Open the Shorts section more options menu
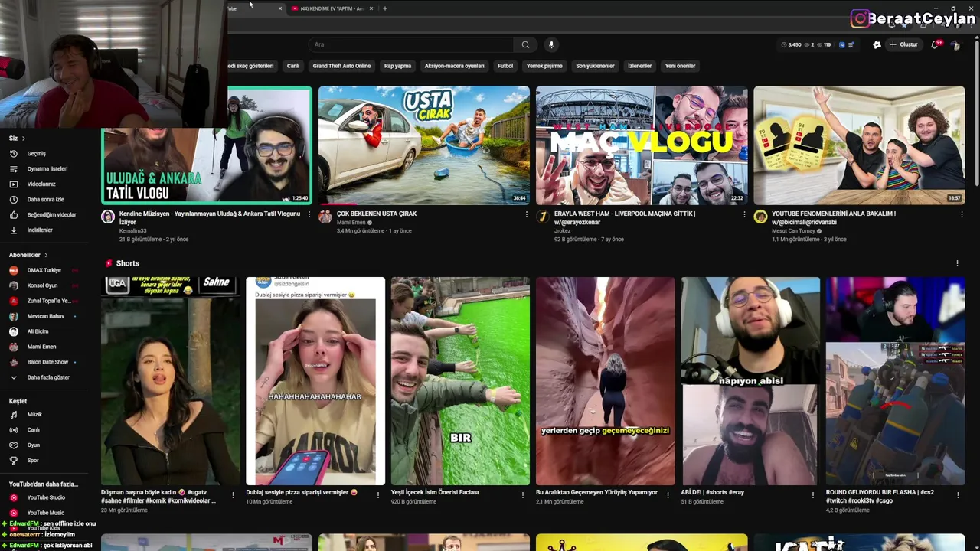This screenshot has width=980, height=551. point(957,263)
